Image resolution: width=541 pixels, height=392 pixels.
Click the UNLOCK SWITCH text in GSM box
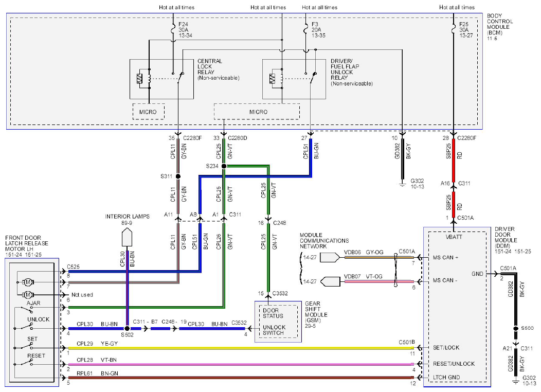click(274, 330)
